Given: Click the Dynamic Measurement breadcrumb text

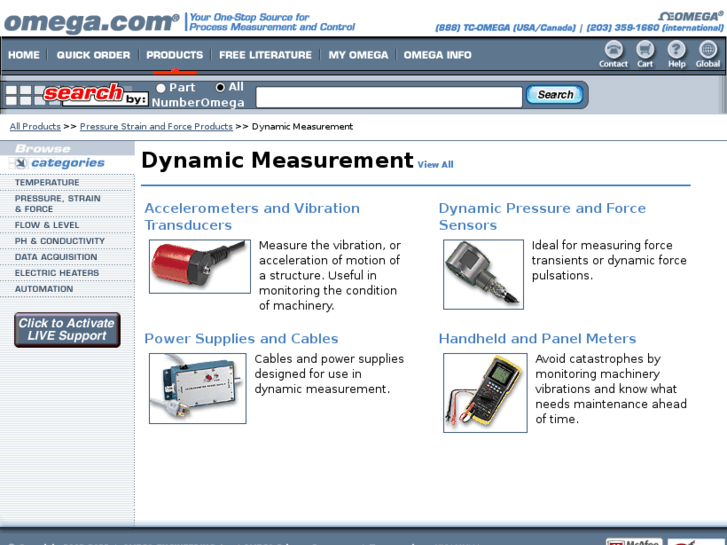Looking at the screenshot, I should pyautogui.click(x=302, y=126).
